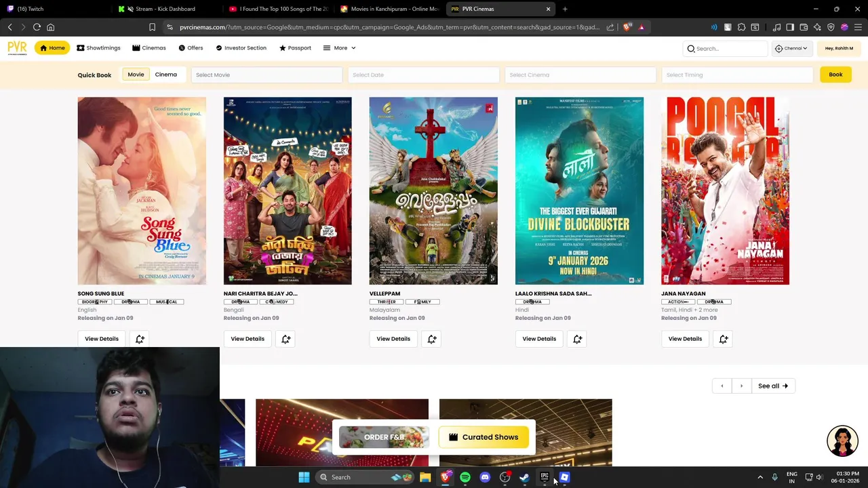Open File Explorer from the taskbar
The width and height of the screenshot is (868, 488).
pos(425,477)
